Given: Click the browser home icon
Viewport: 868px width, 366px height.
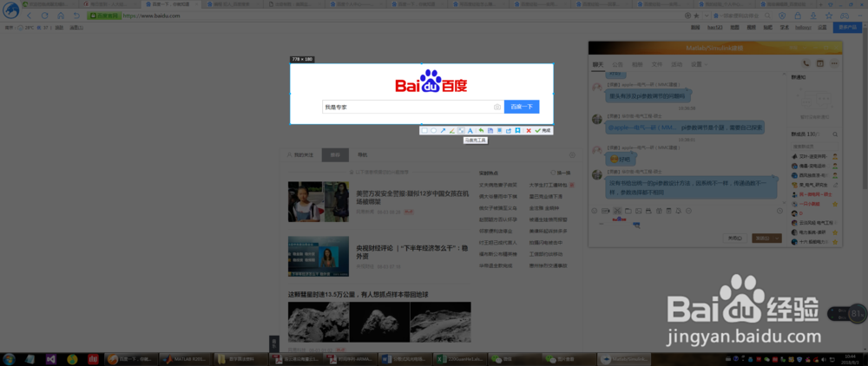Looking at the screenshot, I should pyautogui.click(x=61, y=16).
